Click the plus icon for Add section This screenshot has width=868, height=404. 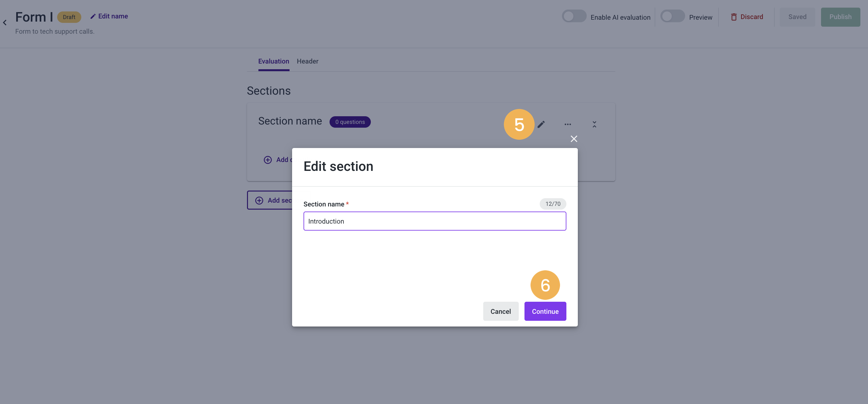point(259,200)
